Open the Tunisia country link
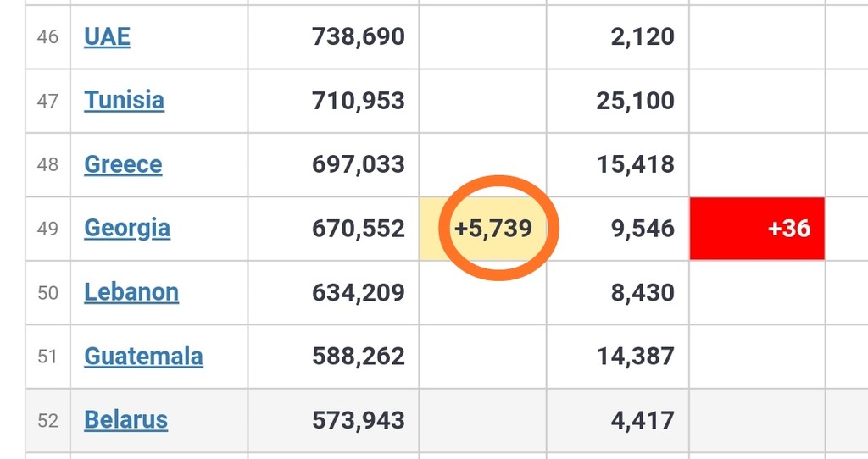This screenshot has width=868, height=459. point(124,100)
